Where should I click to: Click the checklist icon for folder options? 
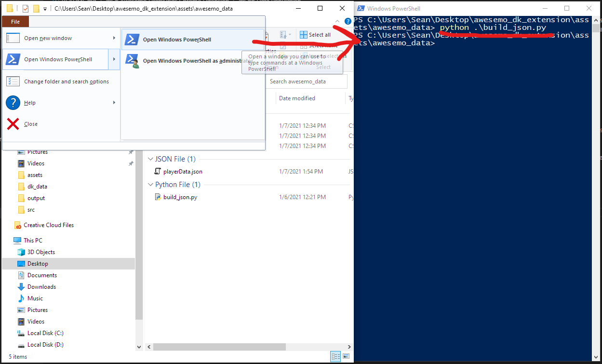[x=13, y=81]
